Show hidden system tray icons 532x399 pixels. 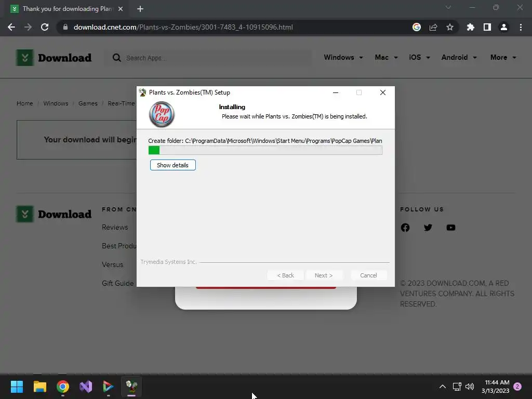[x=443, y=387]
